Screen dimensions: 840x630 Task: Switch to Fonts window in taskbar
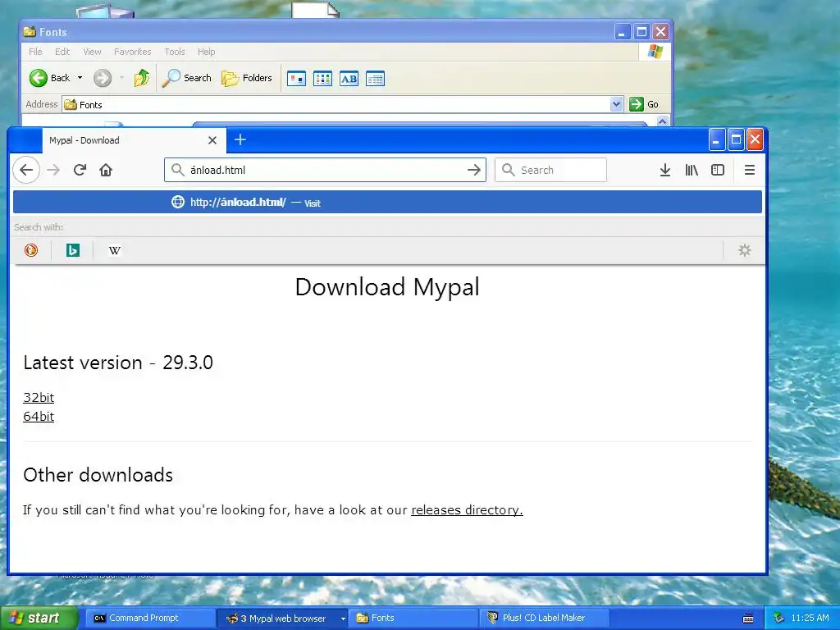(414, 618)
